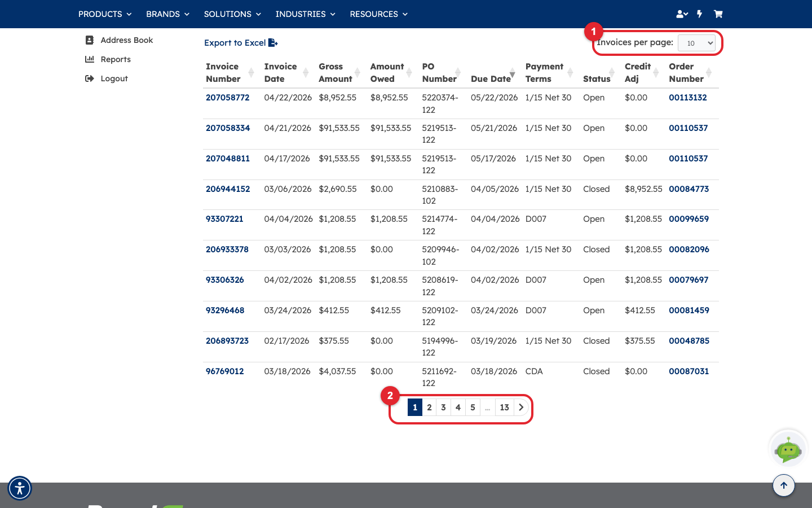This screenshot has width=812, height=508.
Task: Expand the Industries menu
Action: pyautogui.click(x=305, y=14)
